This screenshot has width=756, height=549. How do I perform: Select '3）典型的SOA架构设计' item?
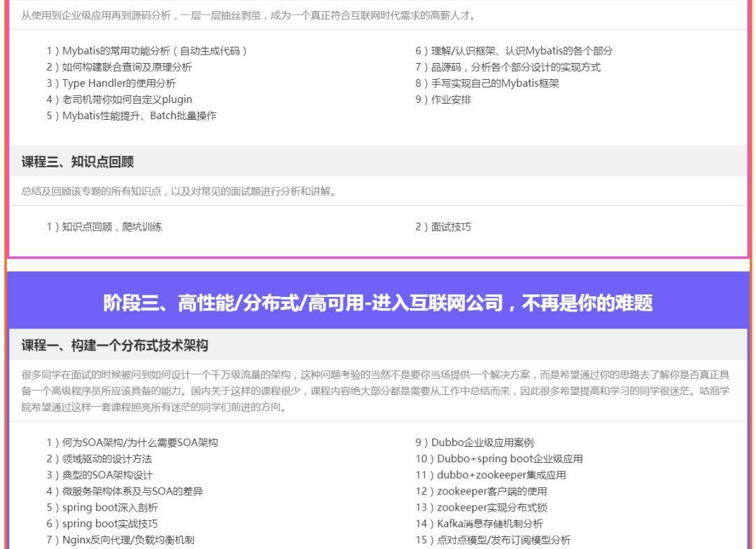point(100,475)
